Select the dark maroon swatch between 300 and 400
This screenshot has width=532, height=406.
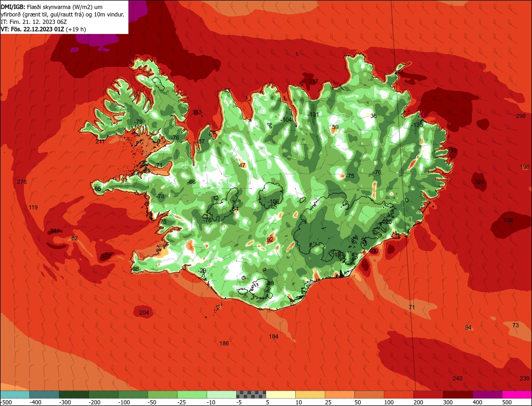point(458,394)
